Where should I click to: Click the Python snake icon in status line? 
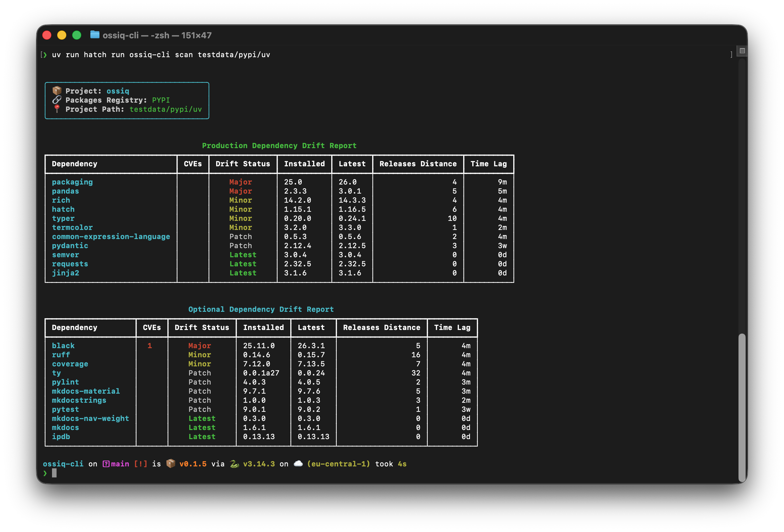click(x=234, y=463)
